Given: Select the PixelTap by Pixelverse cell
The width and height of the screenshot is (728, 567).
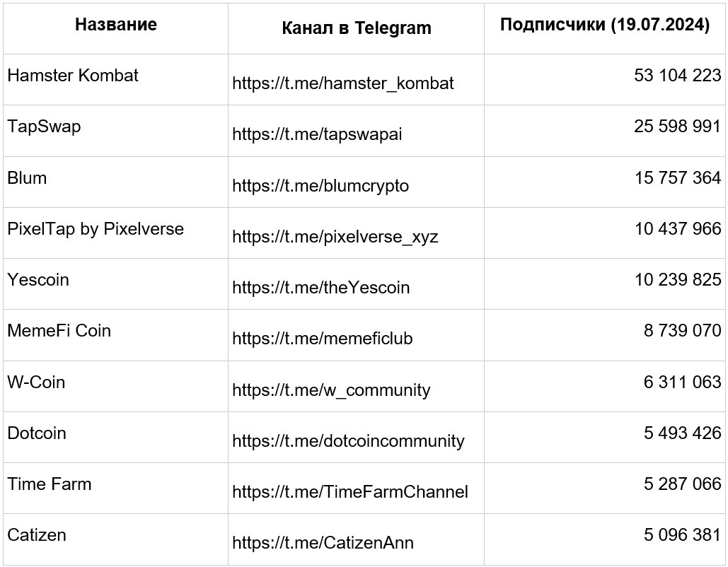Looking at the screenshot, I should point(115,233).
